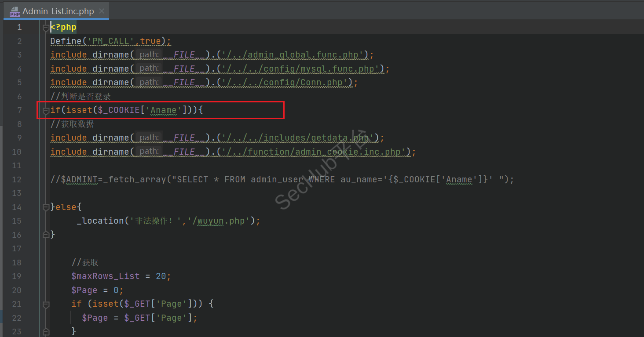Image resolution: width=644 pixels, height=337 pixels.
Task: Collapse the fold marker beside the <?php tag
Action: click(x=46, y=28)
